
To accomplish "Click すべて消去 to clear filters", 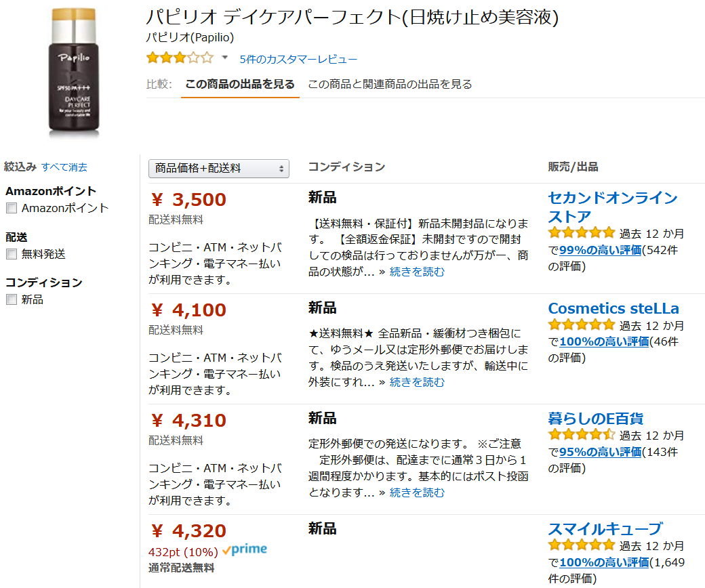I will [x=64, y=167].
